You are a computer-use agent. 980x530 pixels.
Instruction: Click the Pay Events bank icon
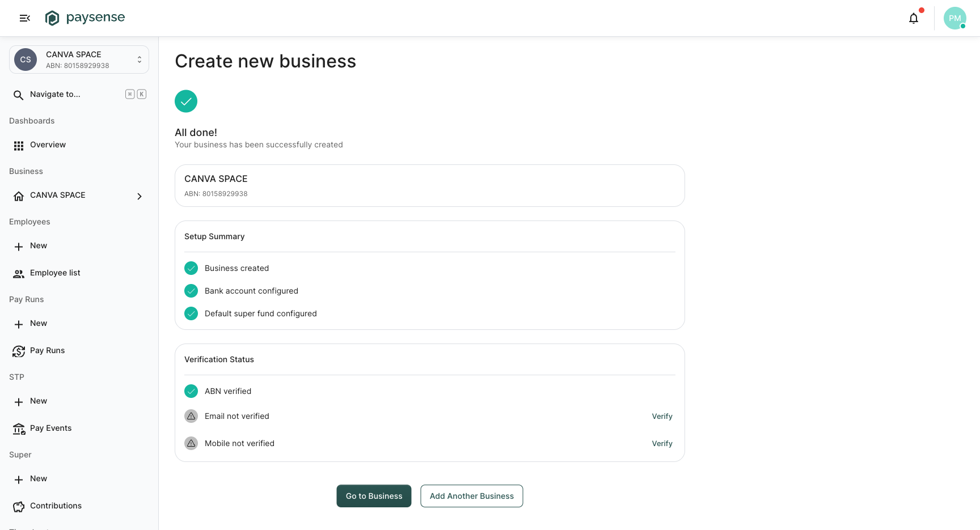click(x=19, y=429)
